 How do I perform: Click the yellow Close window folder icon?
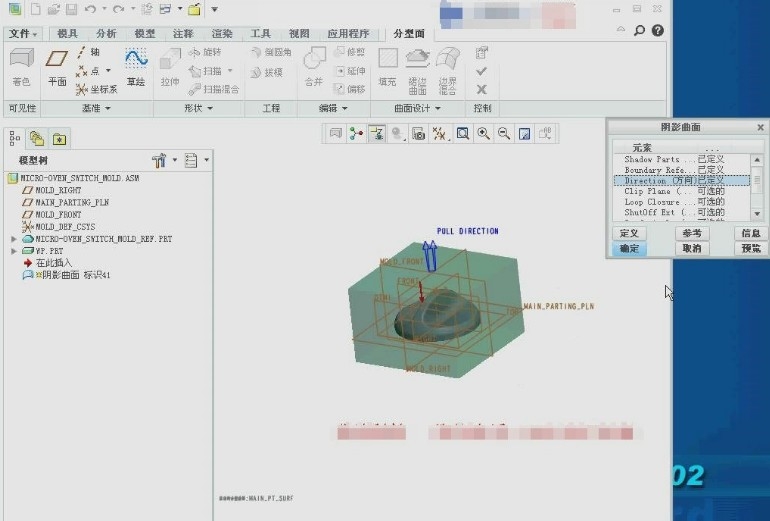click(x=194, y=9)
